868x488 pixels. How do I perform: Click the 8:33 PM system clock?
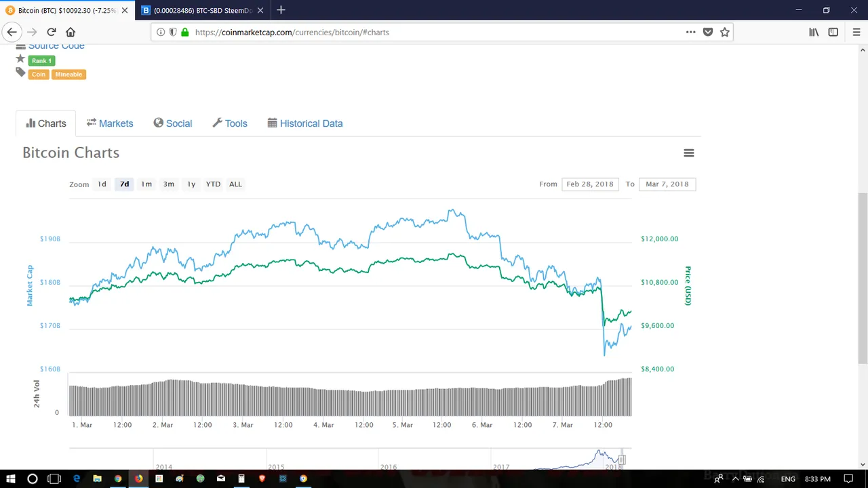pos(818,479)
